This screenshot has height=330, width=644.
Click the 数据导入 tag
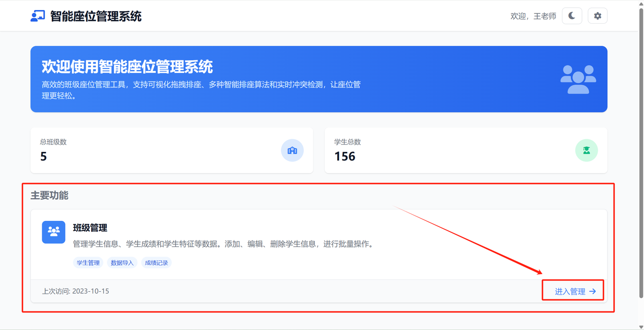pos(122,262)
